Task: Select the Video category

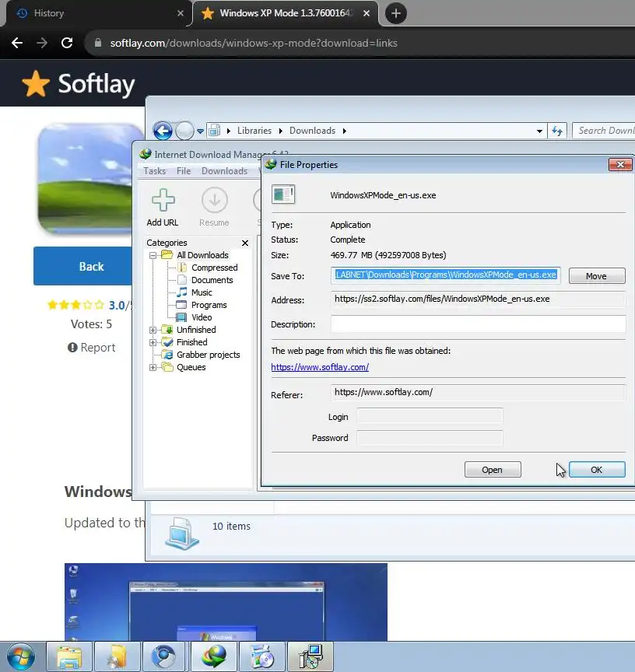Action: click(202, 317)
